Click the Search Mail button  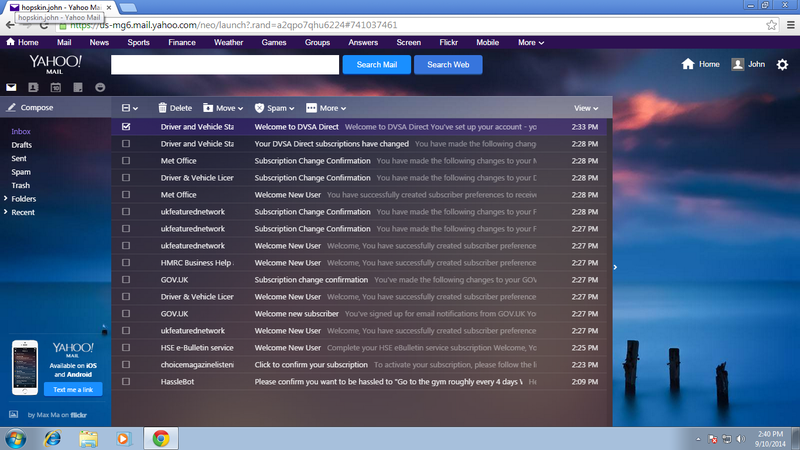pyautogui.click(x=377, y=65)
